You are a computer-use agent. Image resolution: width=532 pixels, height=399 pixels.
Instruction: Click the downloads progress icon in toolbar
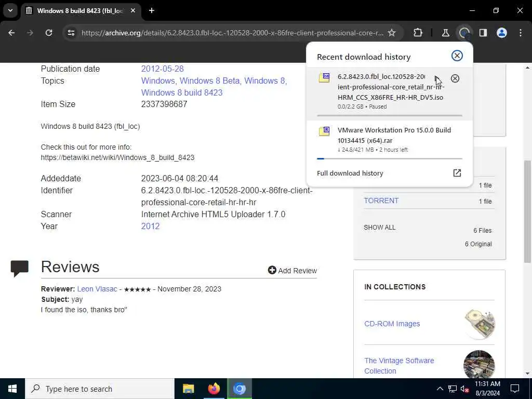464,33
